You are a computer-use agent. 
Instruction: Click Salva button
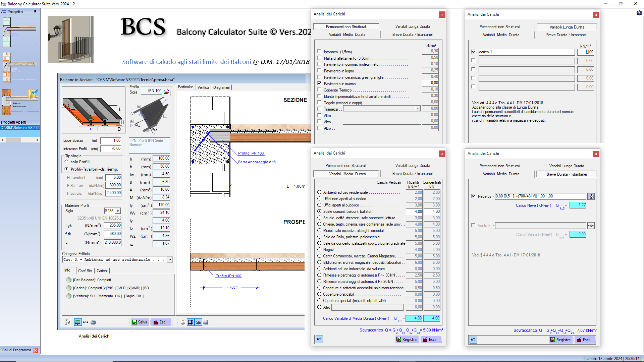140,322
